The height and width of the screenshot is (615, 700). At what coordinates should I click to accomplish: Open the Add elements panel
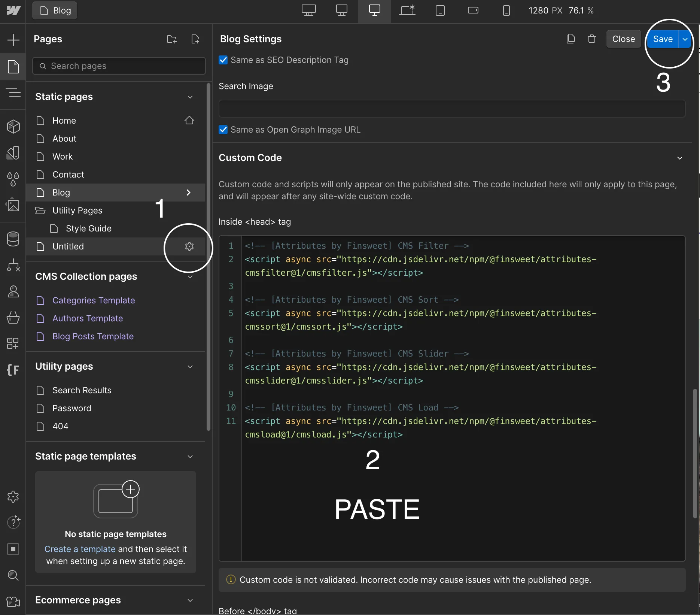(x=13, y=40)
